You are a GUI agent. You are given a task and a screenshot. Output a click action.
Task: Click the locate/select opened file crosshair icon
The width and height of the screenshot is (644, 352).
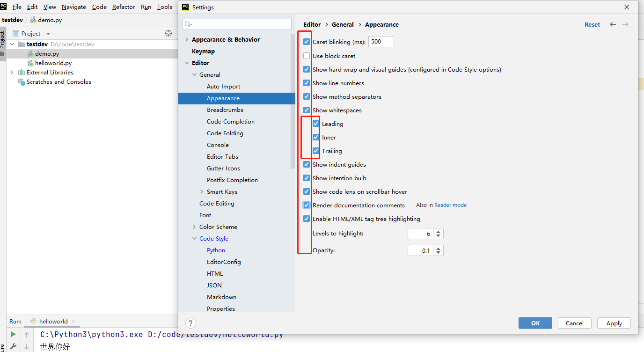tap(168, 33)
